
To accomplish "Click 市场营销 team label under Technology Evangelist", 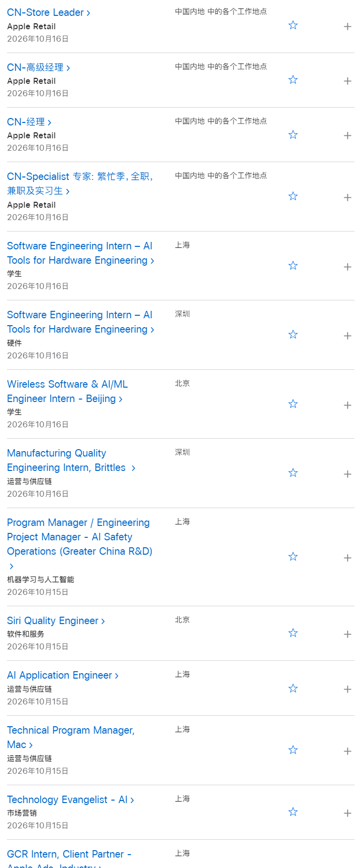I will click(x=22, y=813).
